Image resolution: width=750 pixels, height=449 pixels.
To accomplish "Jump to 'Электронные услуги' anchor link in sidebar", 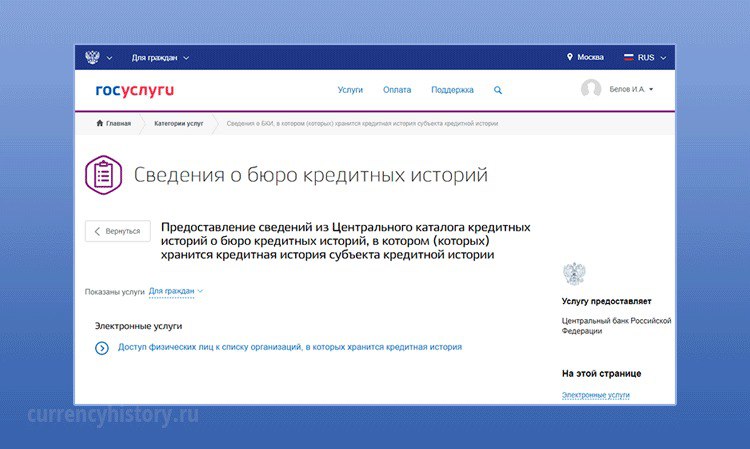I will coord(596,395).
